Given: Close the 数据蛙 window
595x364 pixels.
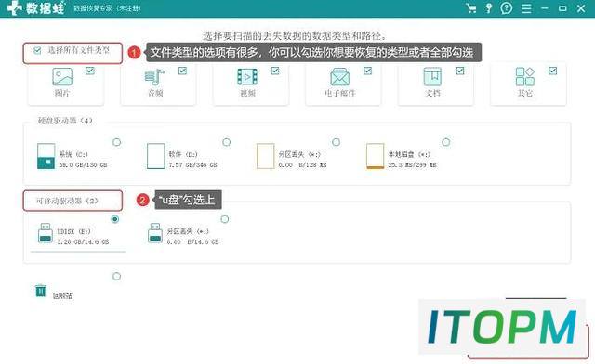Looking at the screenshot, I should (x=581, y=8).
